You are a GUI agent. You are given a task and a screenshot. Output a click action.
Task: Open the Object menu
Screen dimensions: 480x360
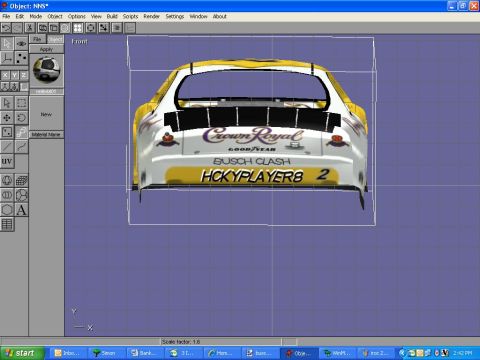coord(55,16)
